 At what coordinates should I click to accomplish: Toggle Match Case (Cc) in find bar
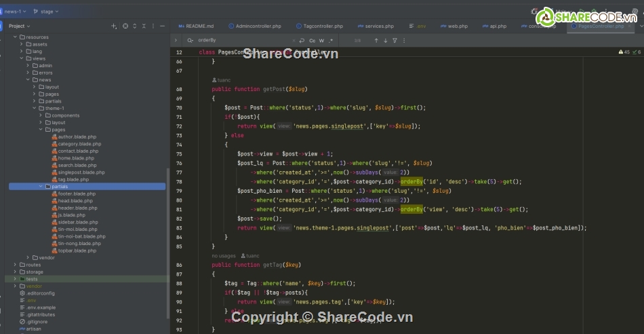tap(312, 40)
